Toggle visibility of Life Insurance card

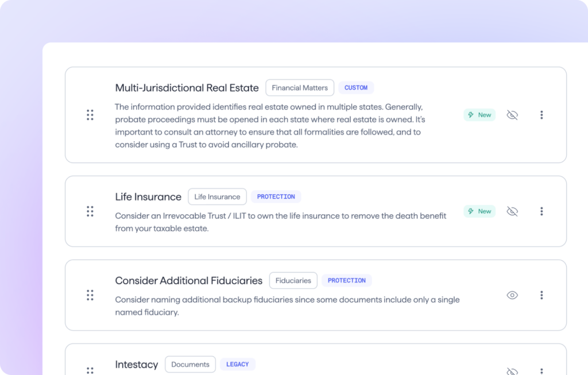[x=512, y=211]
